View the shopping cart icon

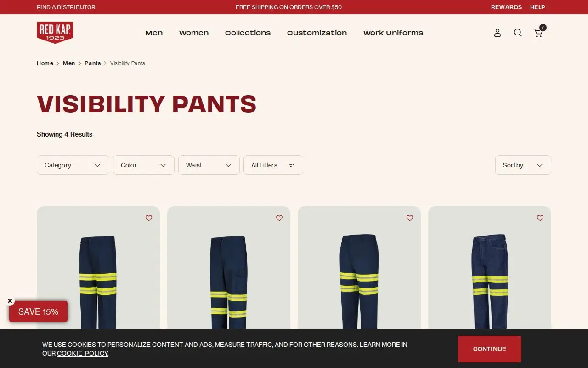[x=538, y=33]
